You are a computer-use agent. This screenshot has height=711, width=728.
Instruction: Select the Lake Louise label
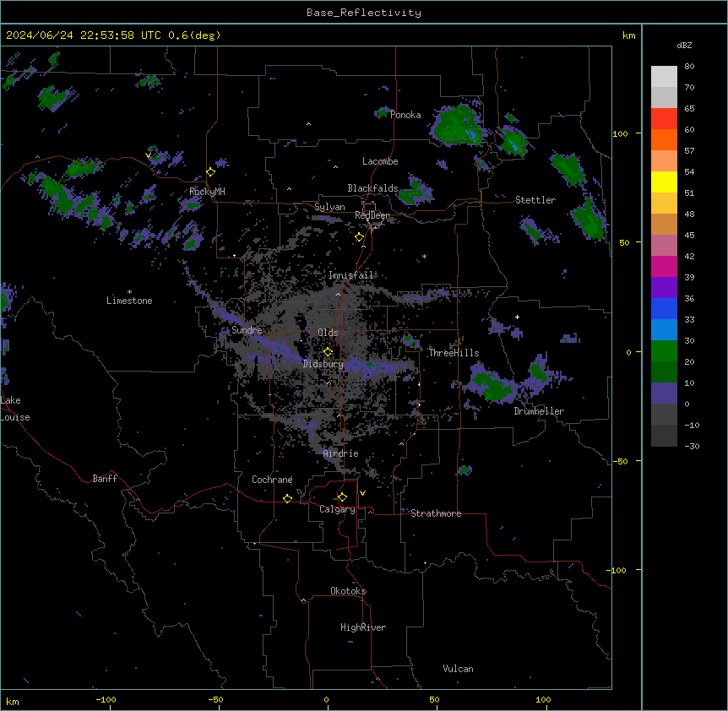[15, 409]
